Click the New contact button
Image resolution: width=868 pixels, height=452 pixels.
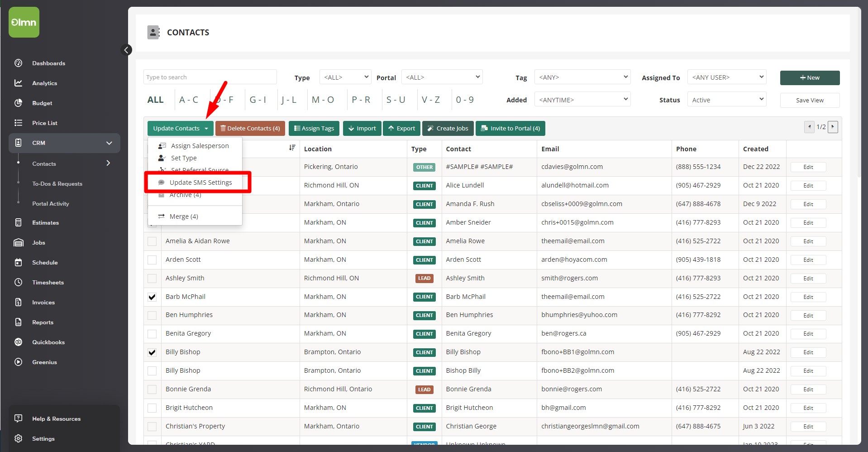810,77
